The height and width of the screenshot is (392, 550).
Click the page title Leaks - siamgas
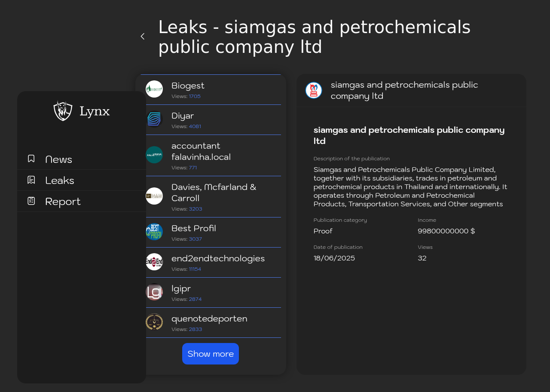(x=315, y=37)
